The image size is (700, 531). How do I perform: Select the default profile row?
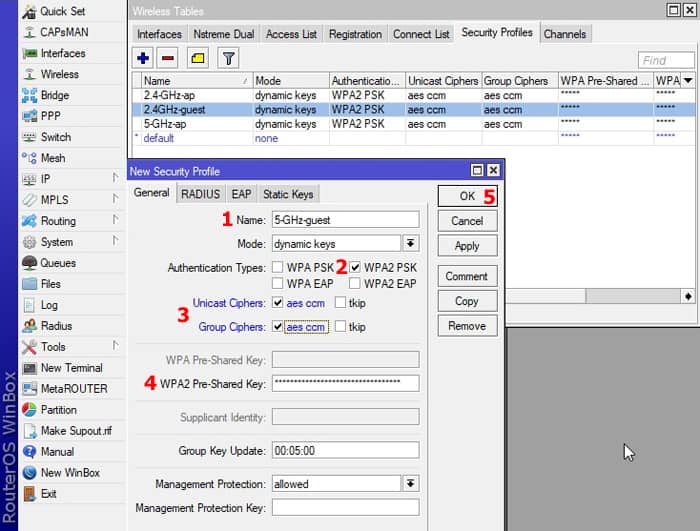pos(414,138)
